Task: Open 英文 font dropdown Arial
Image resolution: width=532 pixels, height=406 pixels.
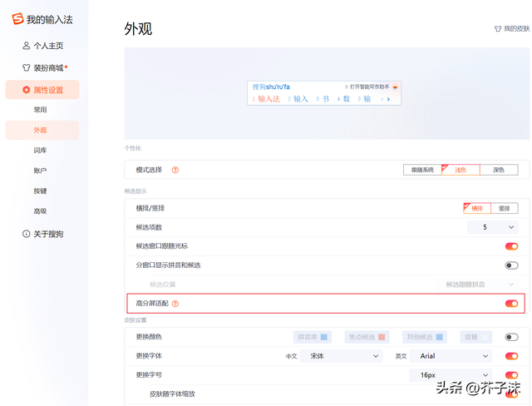Action: [451, 356]
